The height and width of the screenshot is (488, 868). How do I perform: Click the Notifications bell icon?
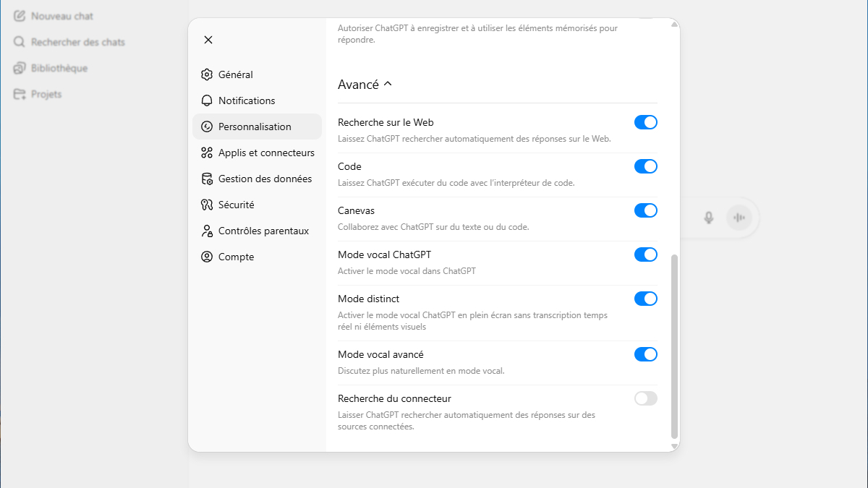(x=207, y=100)
